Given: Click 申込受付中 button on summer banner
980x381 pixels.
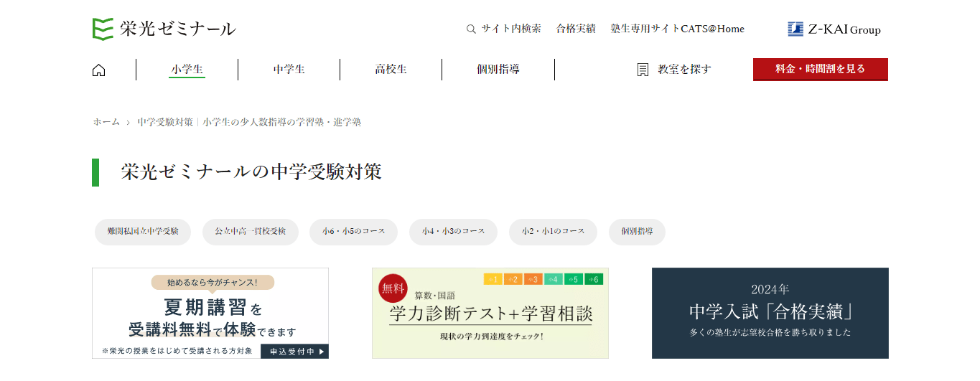Looking at the screenshot, I should click(x=294, y=351).
